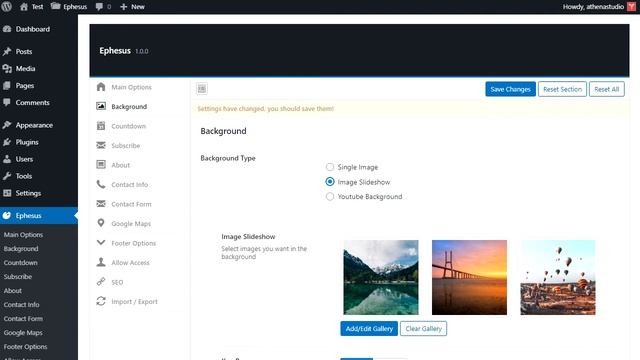
Task: Click the Allow Access user icon
Action: pos(101,262)
